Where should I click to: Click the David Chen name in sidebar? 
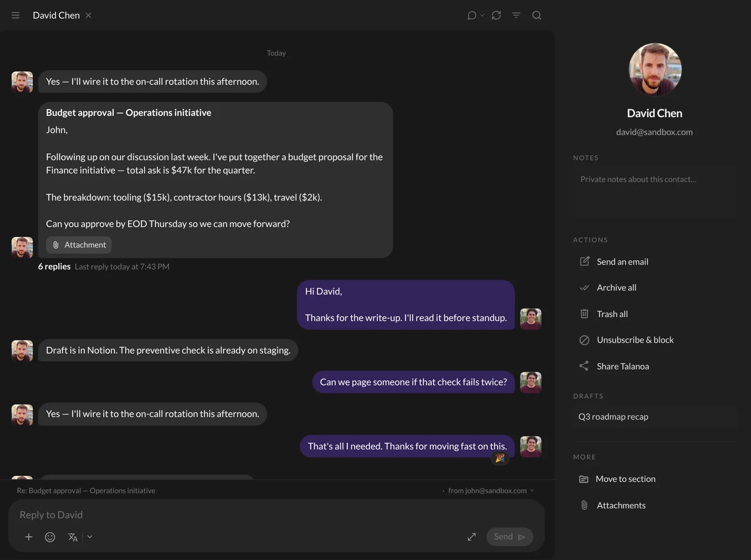pos(655,113)
